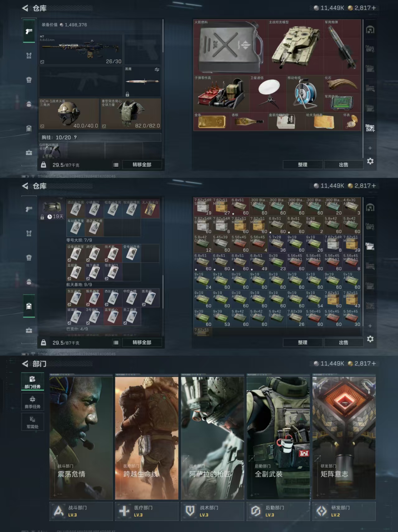This screenshot has width=398, height=532.
Task: Click the lock icon under the 黑鹰 knife
Action: point(127,94)
